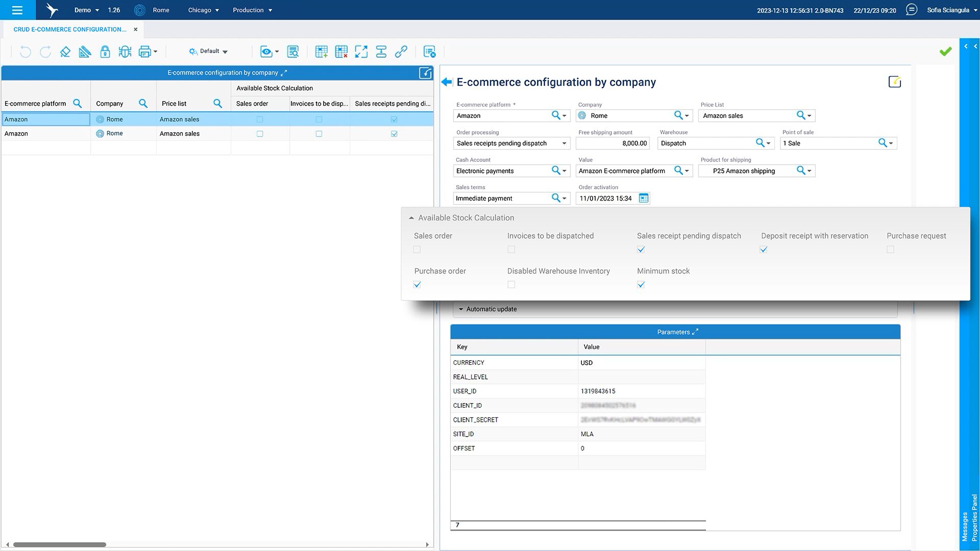Enable the Sales order checkbox in stock panel
This screenshot has width=980, height=551.
pos(417,249)
